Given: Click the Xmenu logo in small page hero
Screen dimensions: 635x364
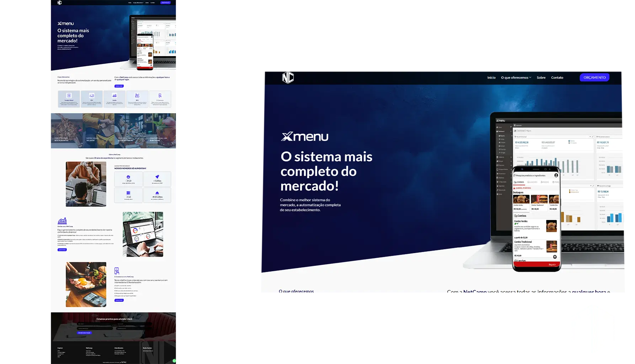Looking at the screenshot, I should click(x=66, y=23).
